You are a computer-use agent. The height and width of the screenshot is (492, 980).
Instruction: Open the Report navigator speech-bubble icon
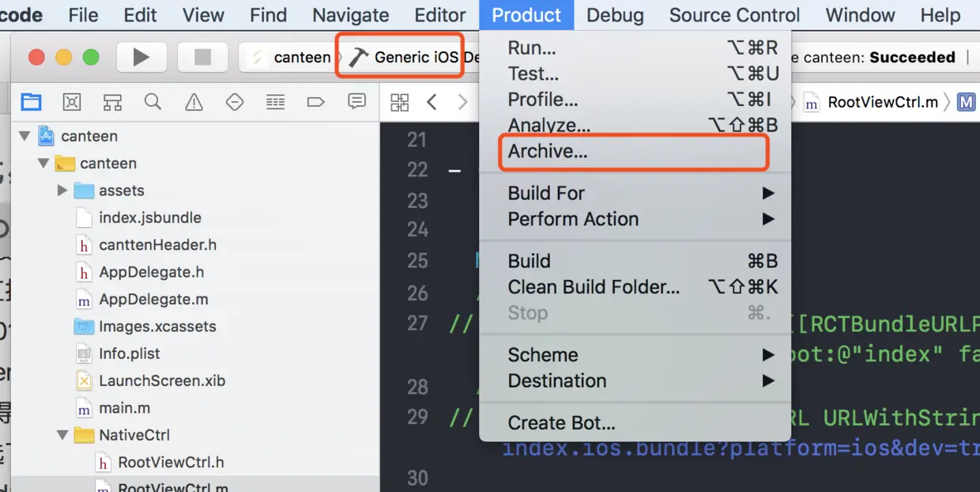tap(356, 102)
